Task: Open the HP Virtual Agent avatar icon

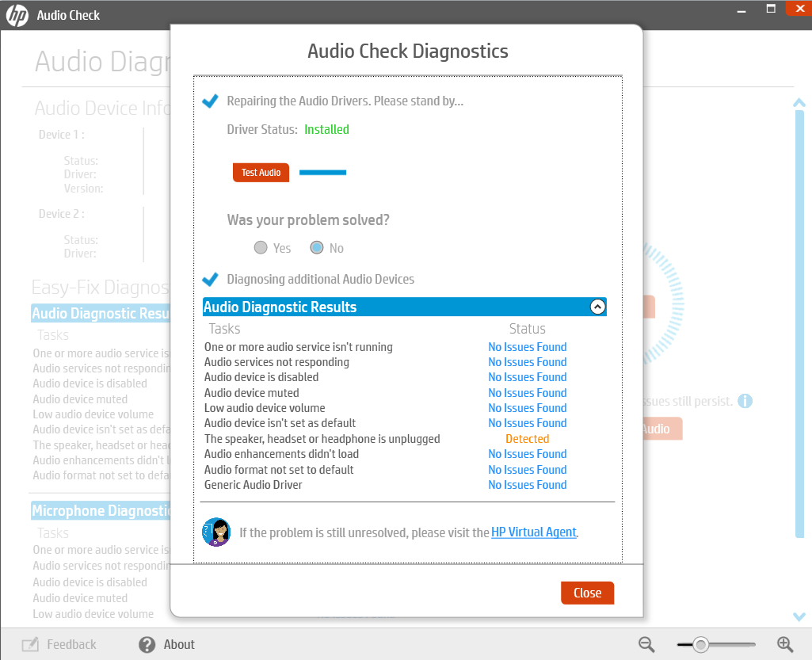Action: (216, 532)
